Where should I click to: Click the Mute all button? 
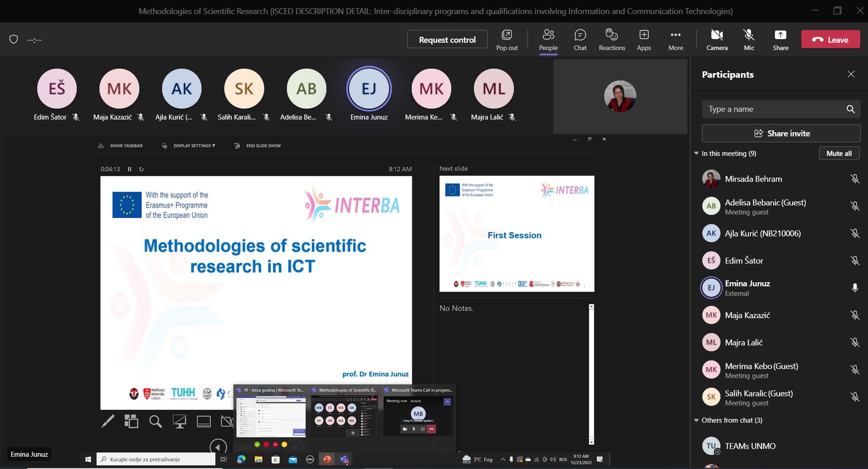point(839,154)
